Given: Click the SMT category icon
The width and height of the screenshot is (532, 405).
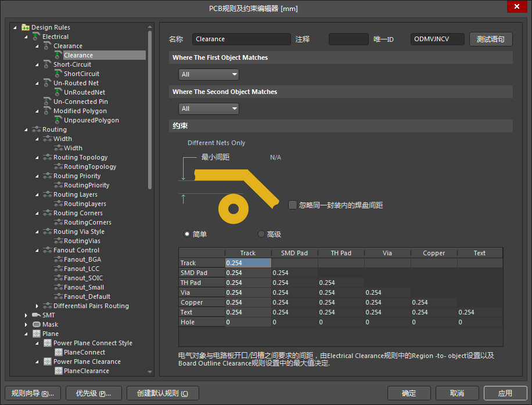Looking at the screenshot, I should tap(37, 315).
